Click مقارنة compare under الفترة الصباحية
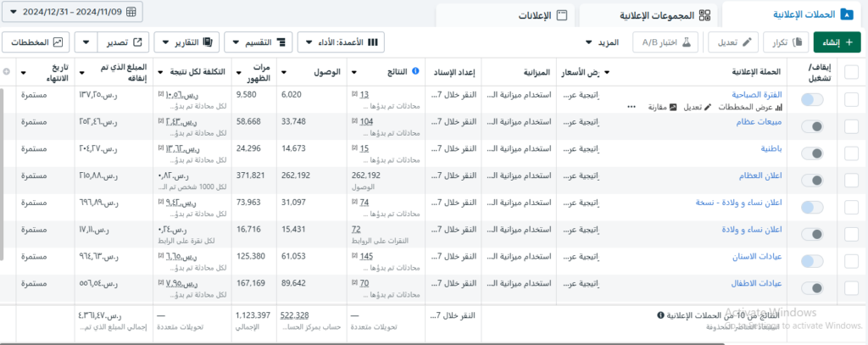This screenshot has height=345, width=868. (x=662, y=108)
